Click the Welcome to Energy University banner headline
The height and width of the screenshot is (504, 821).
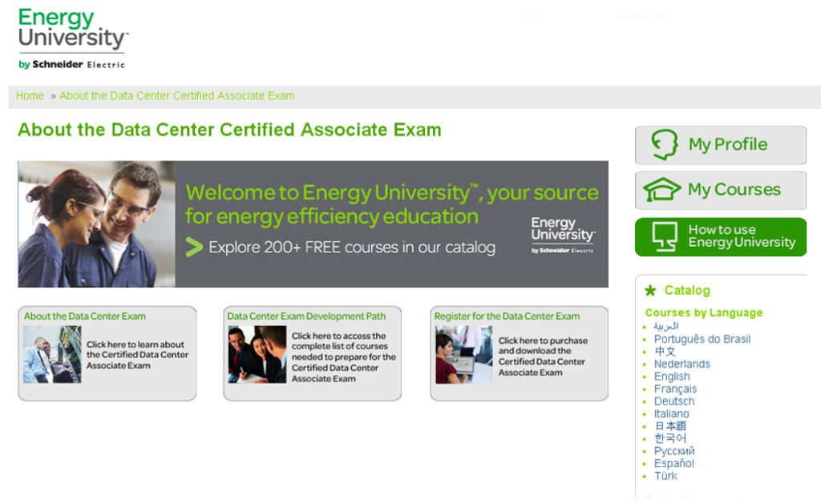coord(391,204)
